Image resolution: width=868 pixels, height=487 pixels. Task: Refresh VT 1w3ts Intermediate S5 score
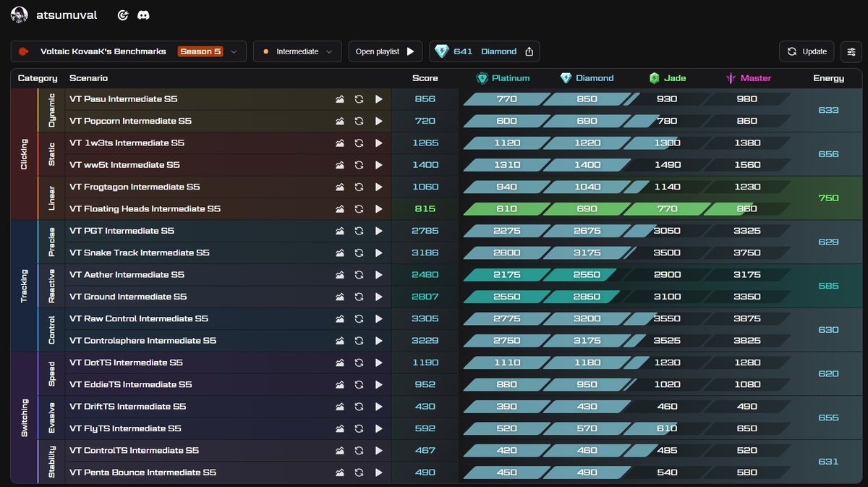tap(359, 143)
